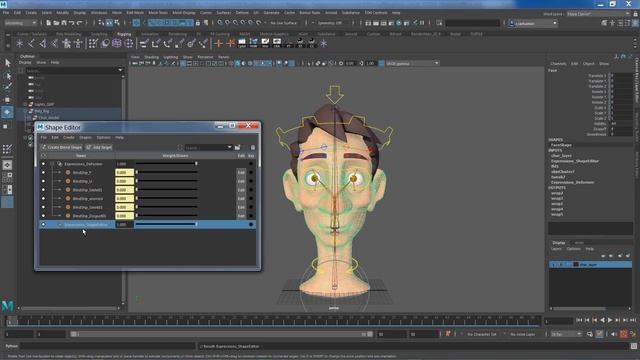Toggle visibility of Expressions_Deformer row
This screenshot has height=360, width=640.
(x=43, y=164)
